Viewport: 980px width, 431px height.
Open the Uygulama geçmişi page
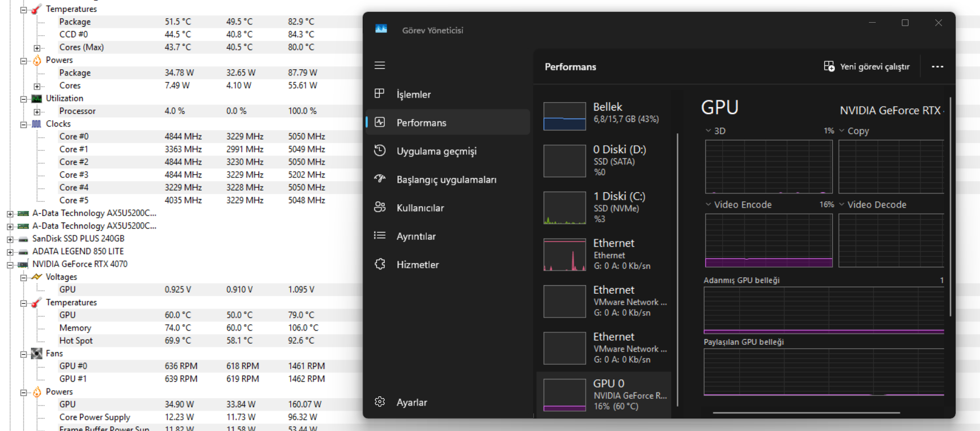pyautogui.click(x=448, y=151)
